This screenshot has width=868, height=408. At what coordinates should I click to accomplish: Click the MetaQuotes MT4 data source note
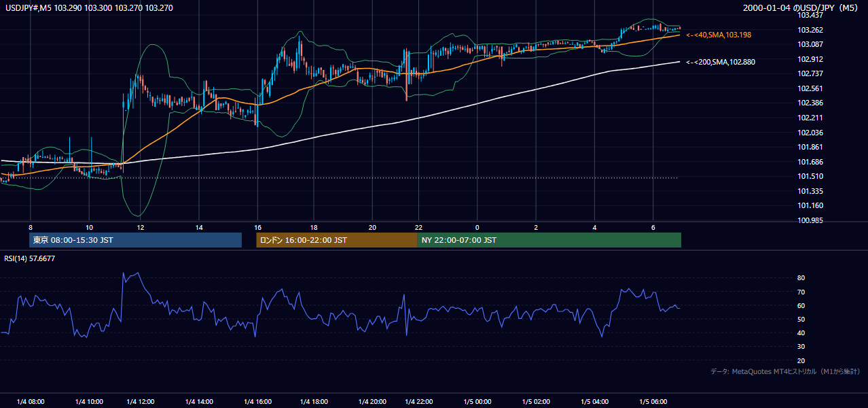(x=786, y=371)
